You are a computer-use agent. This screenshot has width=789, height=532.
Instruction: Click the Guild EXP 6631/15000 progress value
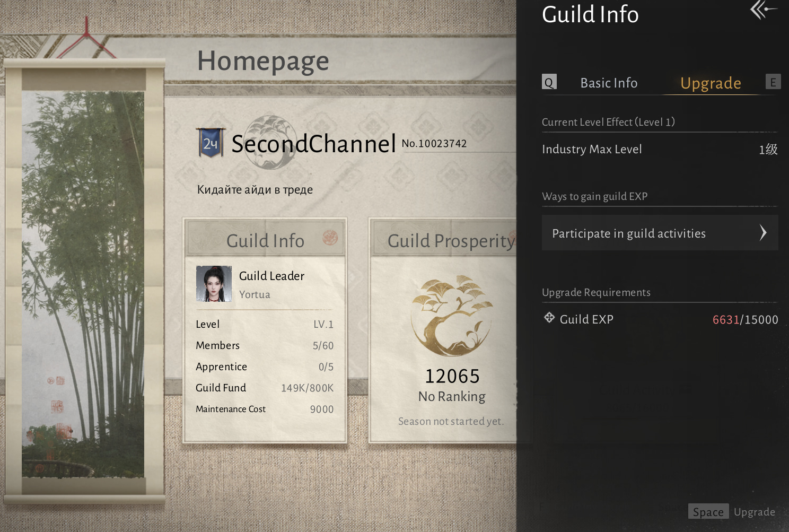(745, 319)
